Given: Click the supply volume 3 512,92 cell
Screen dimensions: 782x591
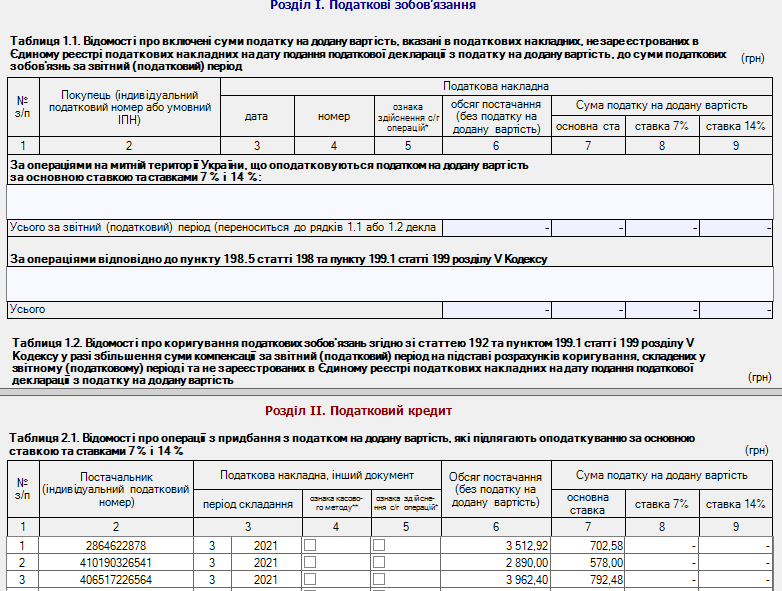Looking at the screenshot, I should pyautogui.click(x=496, y=546).
